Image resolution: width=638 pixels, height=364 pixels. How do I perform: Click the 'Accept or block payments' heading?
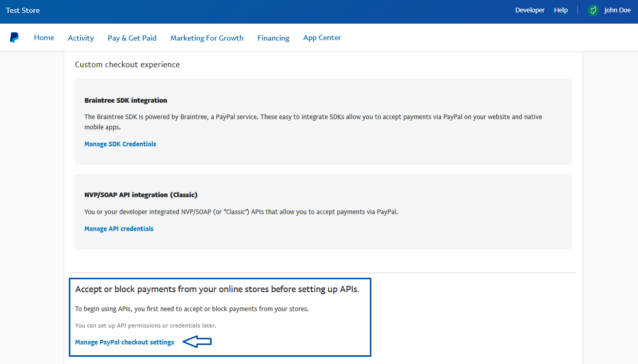217,290
